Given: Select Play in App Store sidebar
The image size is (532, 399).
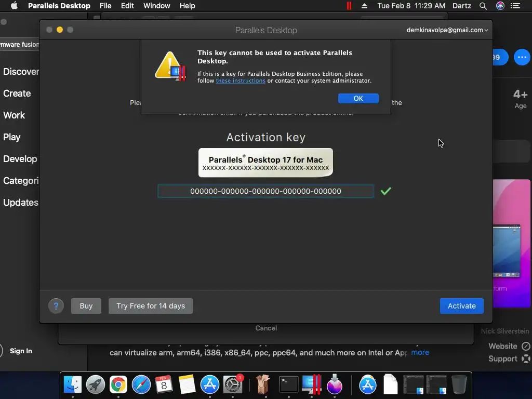Looking at the screenshot, I should tap(12, 137).
